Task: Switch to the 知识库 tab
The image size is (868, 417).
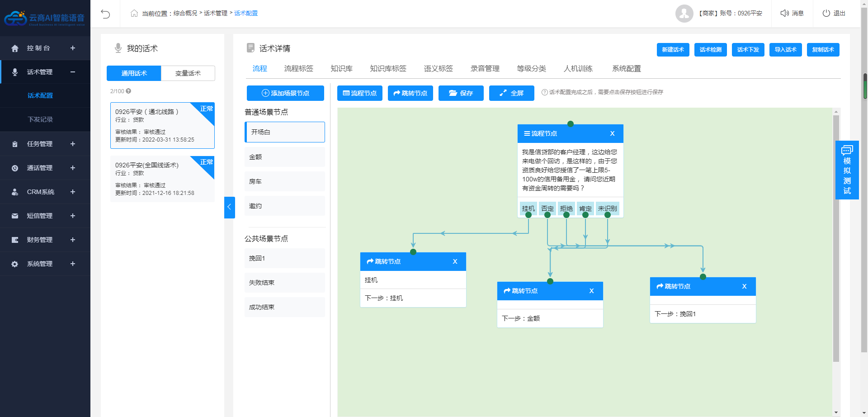Action: 341,69
